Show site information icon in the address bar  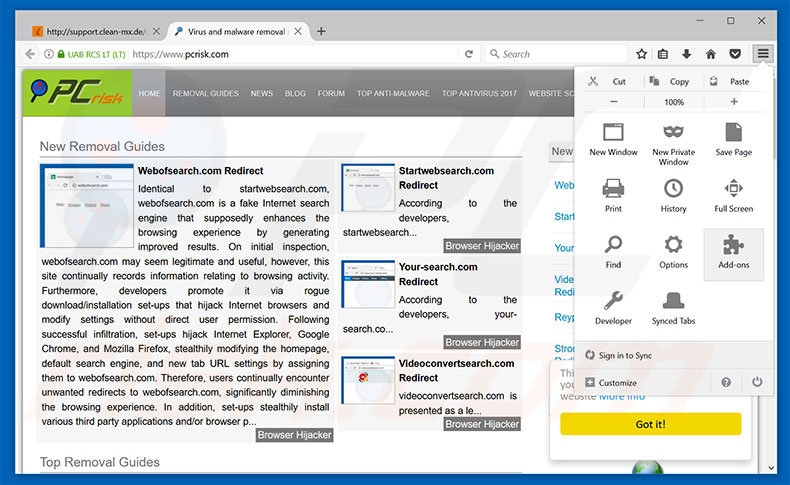click(48, 54)
